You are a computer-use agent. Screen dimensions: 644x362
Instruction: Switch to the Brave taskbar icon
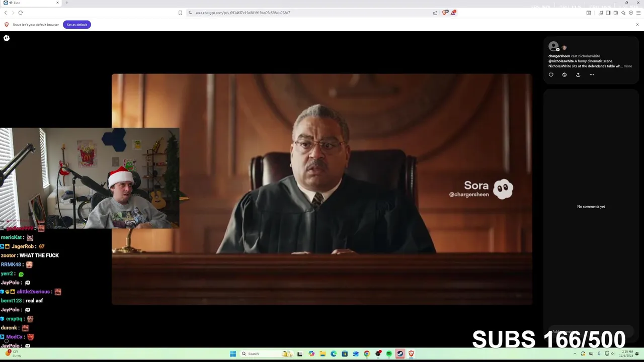coord(411,353)
